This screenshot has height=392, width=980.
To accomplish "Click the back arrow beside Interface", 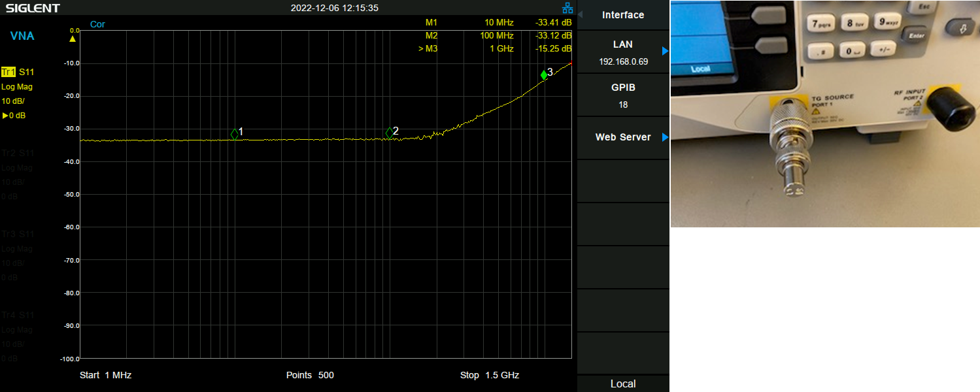I will point(580,14).
